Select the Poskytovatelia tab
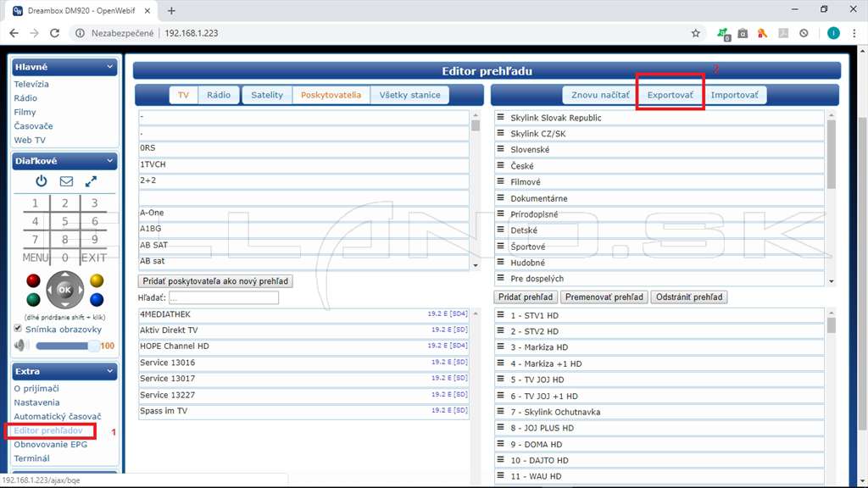Image resolution: width=868 pixels, height=488 pixels. point(331,95)
